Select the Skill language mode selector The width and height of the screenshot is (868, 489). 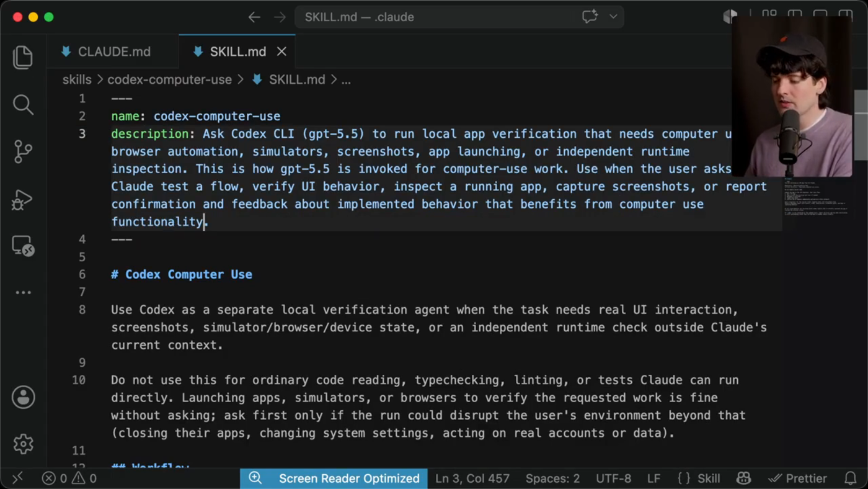699,478
